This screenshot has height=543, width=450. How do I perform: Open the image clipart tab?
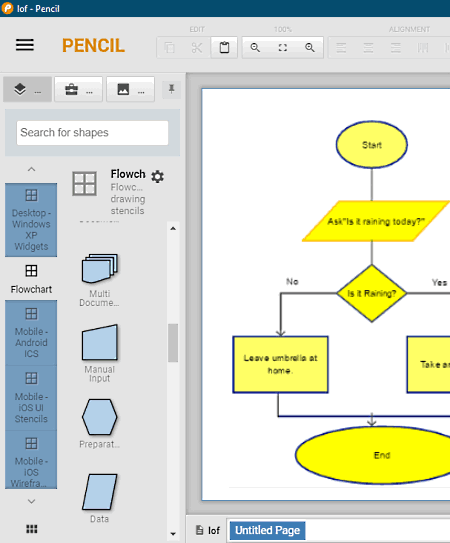click(x=130, y=89)
